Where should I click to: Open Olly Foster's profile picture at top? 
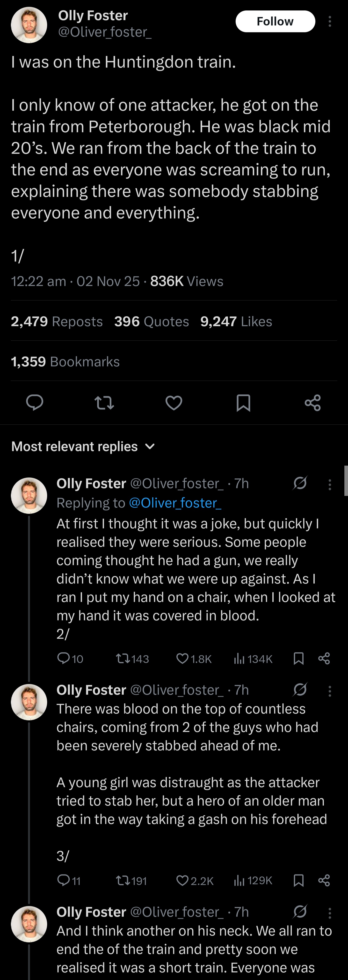click(29, 25)
